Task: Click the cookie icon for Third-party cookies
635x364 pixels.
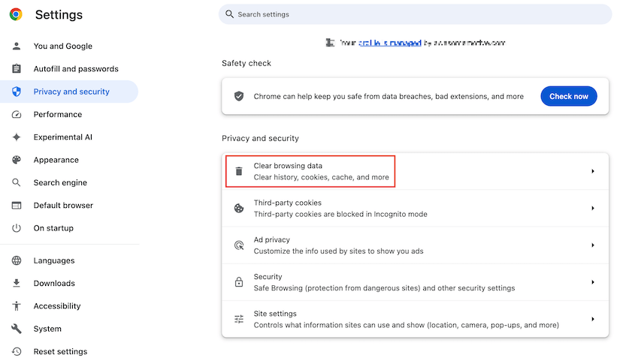Action: 239,209
